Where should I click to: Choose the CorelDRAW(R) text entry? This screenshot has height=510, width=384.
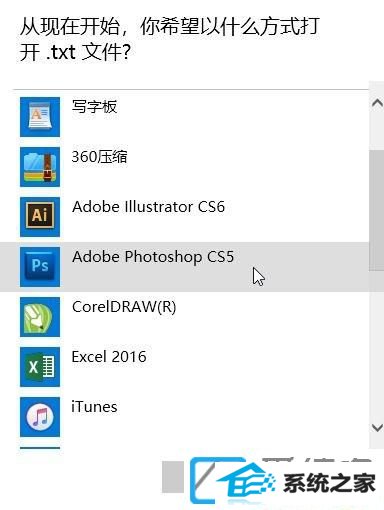[x=124, y=307]
